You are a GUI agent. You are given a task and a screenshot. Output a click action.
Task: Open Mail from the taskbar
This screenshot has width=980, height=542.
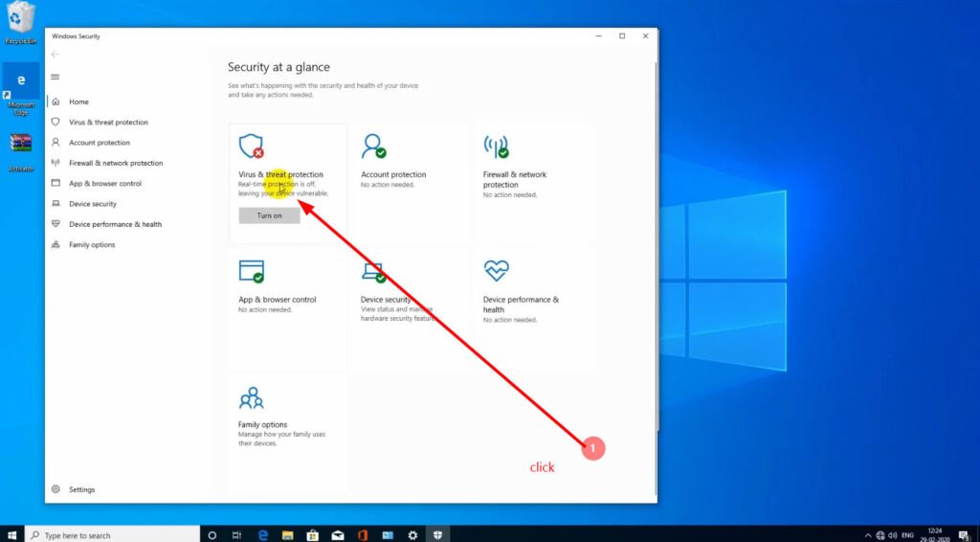338,535
